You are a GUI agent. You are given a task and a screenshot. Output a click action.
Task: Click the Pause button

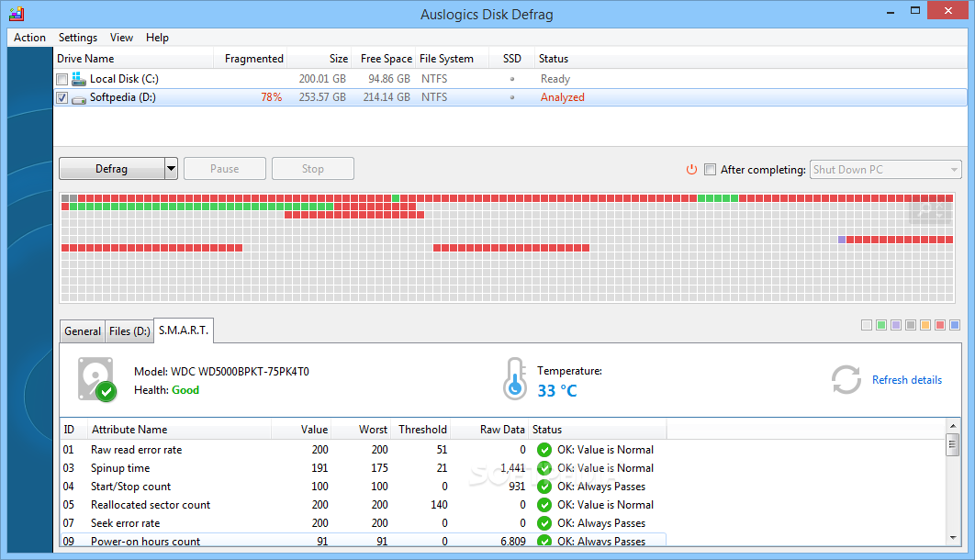[225, 168]
